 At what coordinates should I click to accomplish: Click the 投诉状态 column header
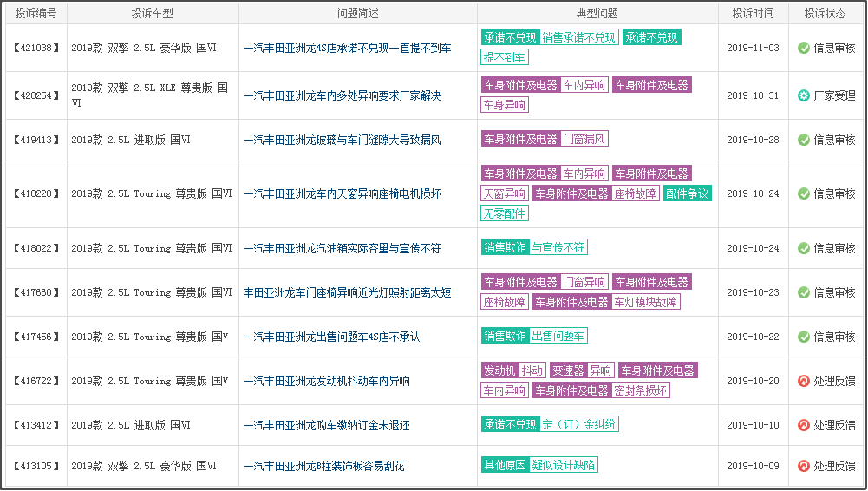(825, 14)
